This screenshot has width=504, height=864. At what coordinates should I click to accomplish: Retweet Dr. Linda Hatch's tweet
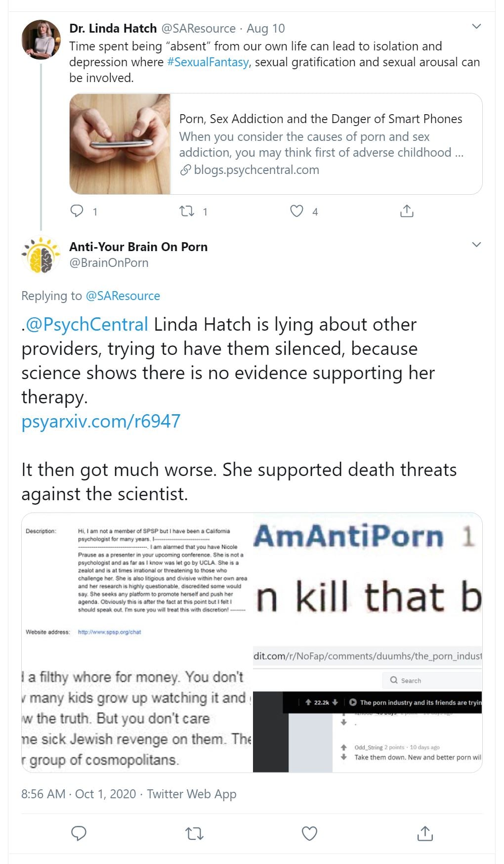(187, 211)
